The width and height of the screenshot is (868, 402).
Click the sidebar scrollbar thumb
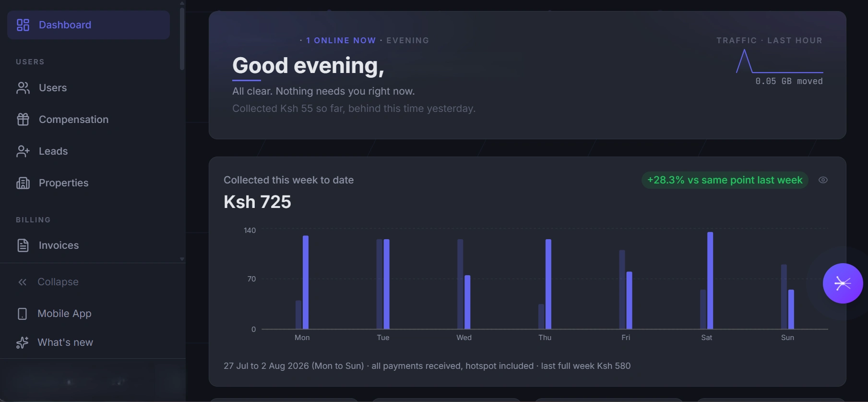182,38
